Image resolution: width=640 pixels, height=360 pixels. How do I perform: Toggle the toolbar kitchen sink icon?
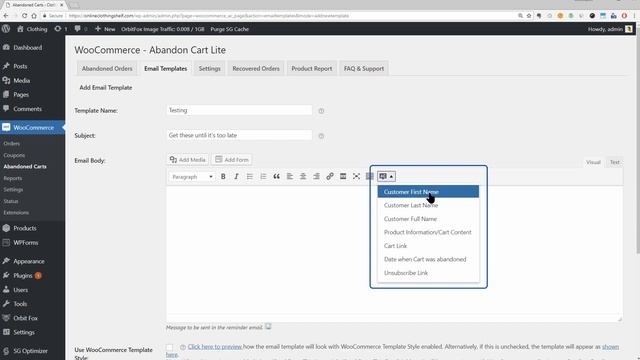click(369, 176)
